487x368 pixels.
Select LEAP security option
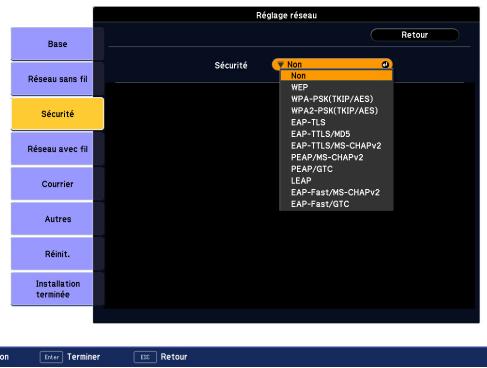tap(336, 181)
